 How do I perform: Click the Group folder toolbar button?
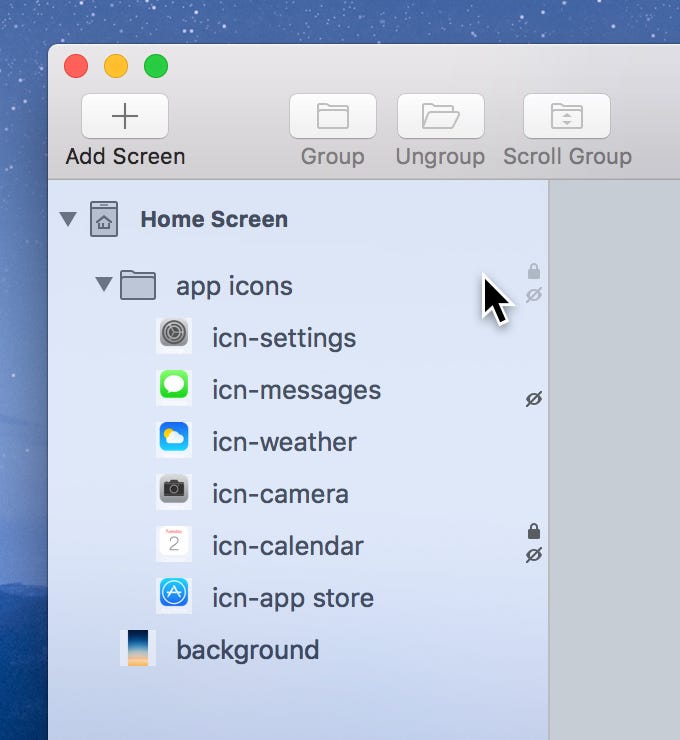[333, 116]
